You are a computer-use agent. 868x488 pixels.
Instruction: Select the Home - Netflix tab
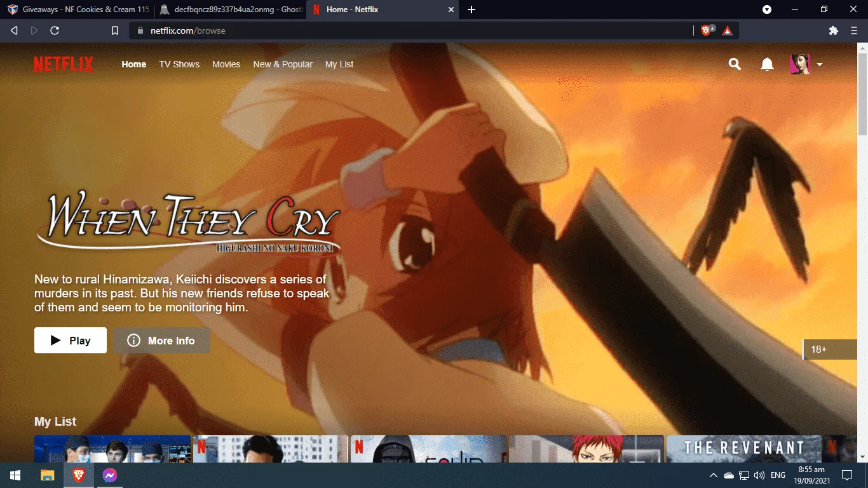click(x=381, y=10)
